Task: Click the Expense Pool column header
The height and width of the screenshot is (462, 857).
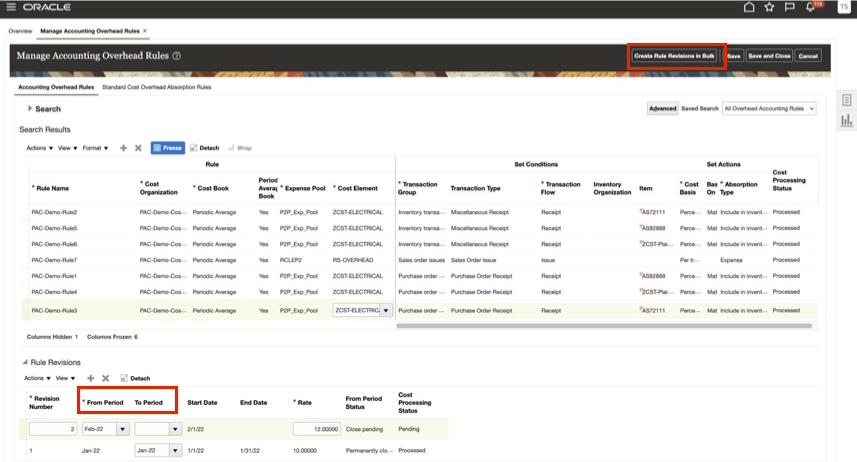Action: (305, 188)
